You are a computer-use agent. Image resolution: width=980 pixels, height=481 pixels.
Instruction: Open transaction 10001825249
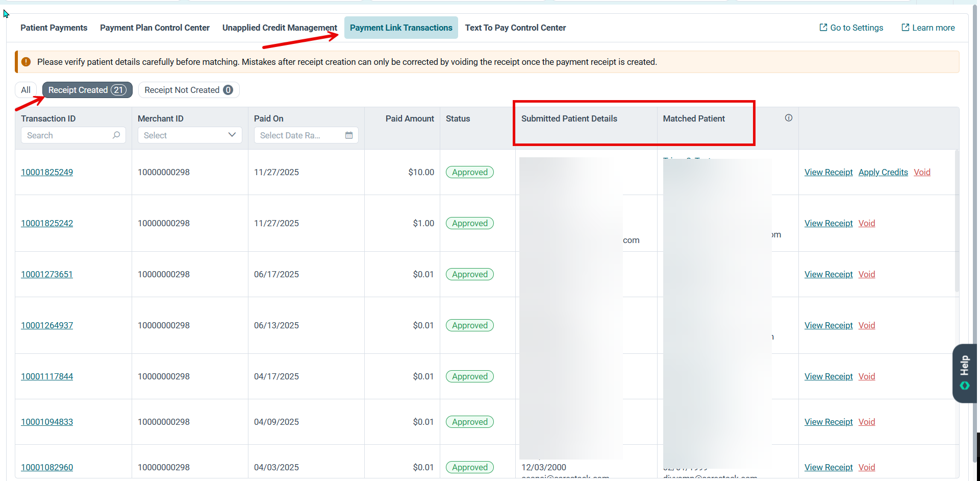(x=47, y=172)
